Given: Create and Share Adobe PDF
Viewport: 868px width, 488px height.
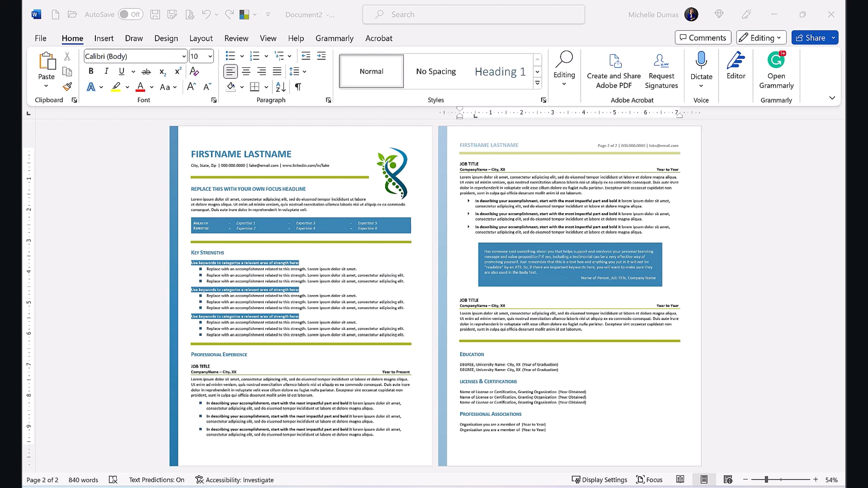Looking at the screenshot, I should coord(614,71).
